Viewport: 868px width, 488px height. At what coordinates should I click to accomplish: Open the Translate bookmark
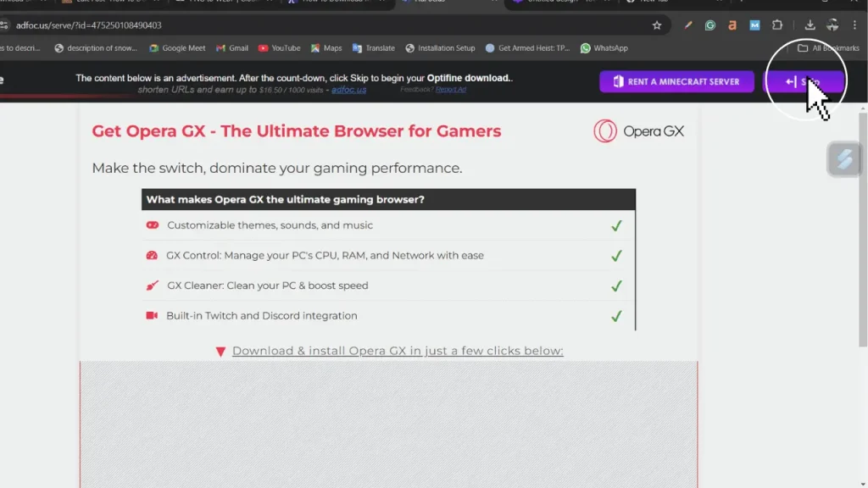374,48
